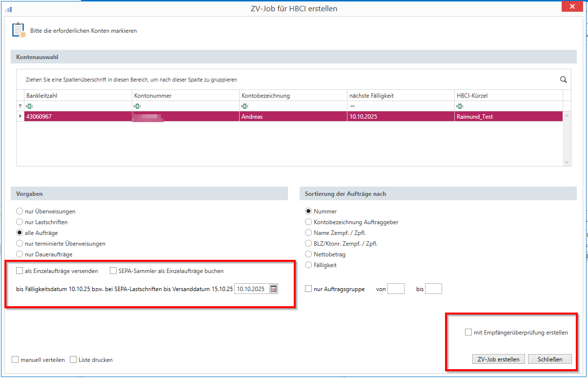Sort by the Bankleitzahl column header
Image resolution: width=588 pixels, height=378 pixels.
tap(78, 95)
